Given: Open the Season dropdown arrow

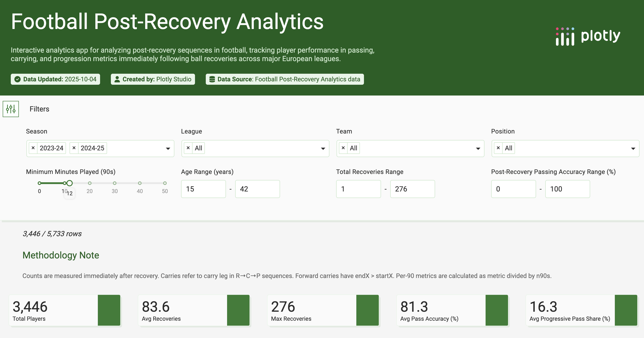Looking at the screenshot, I should pos(168,149).
